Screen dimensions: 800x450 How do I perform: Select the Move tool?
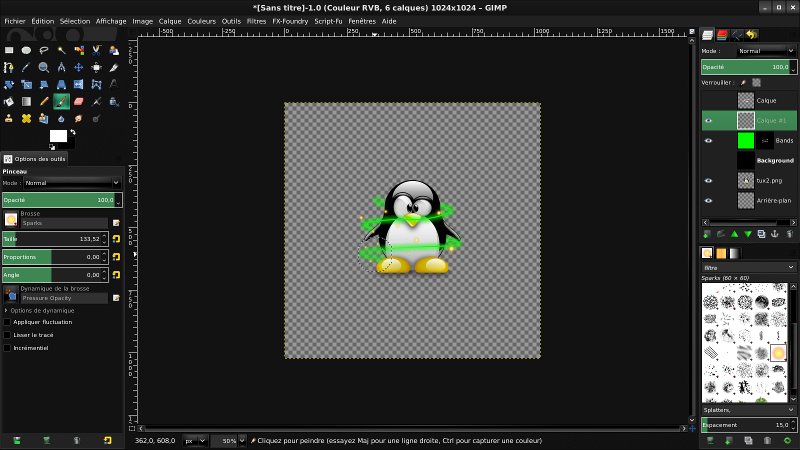(79, 67)
